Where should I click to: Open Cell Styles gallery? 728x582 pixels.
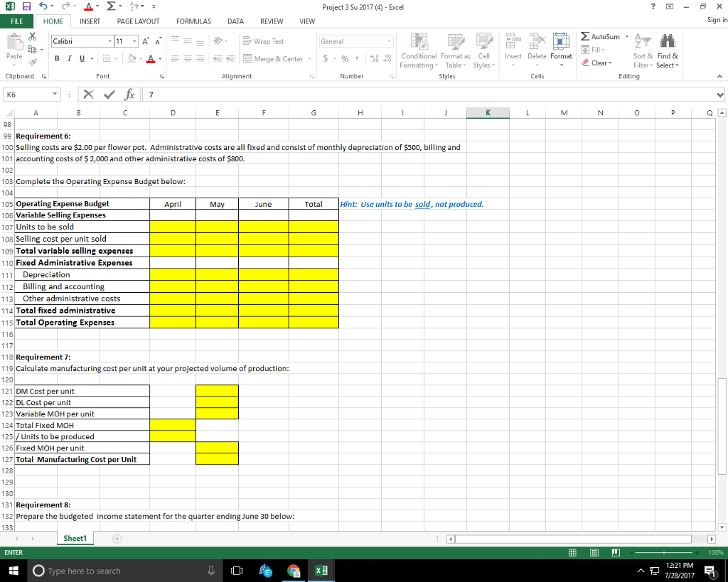484,51
